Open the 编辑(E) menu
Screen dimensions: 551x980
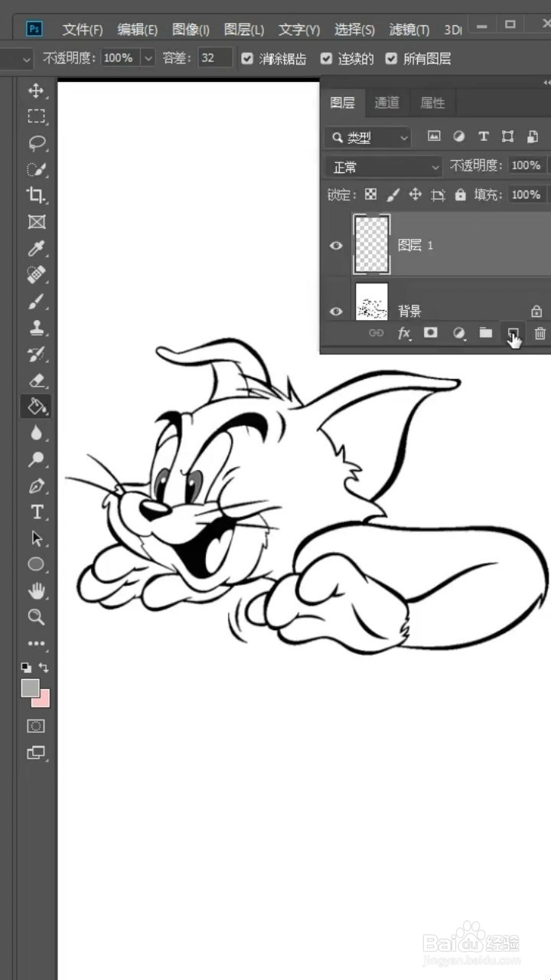[x=138, y=30]
